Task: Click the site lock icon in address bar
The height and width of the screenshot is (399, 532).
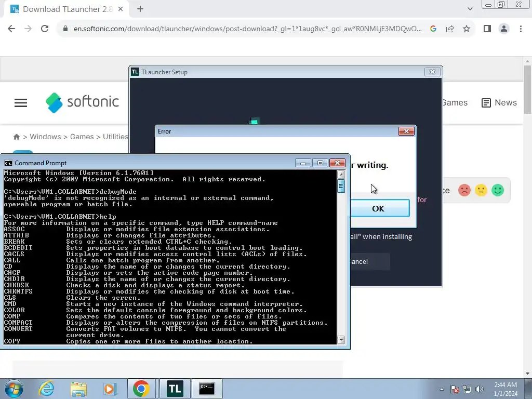Action: tap(65, 29)
